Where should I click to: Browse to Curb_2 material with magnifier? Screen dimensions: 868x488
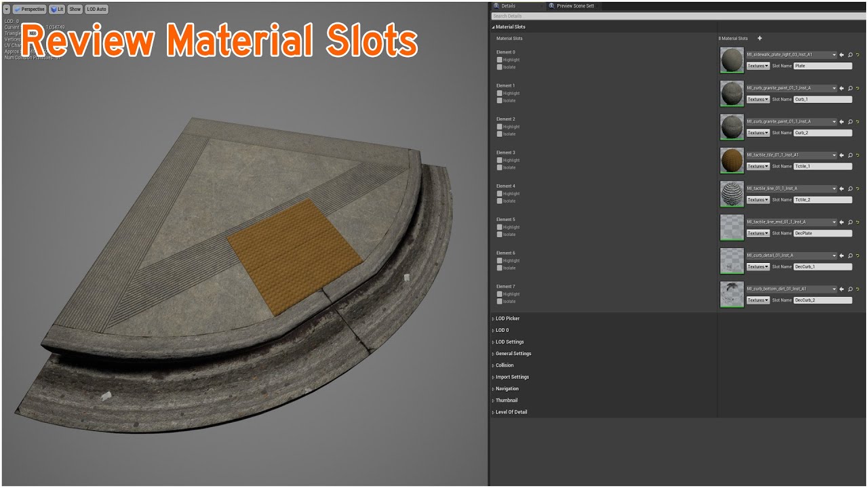[850, 122]
